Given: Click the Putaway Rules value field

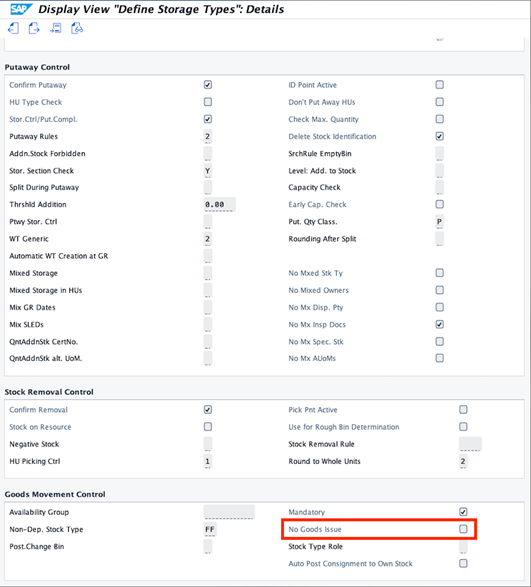Looking at the screenshot, I should [x=208, y=136].
